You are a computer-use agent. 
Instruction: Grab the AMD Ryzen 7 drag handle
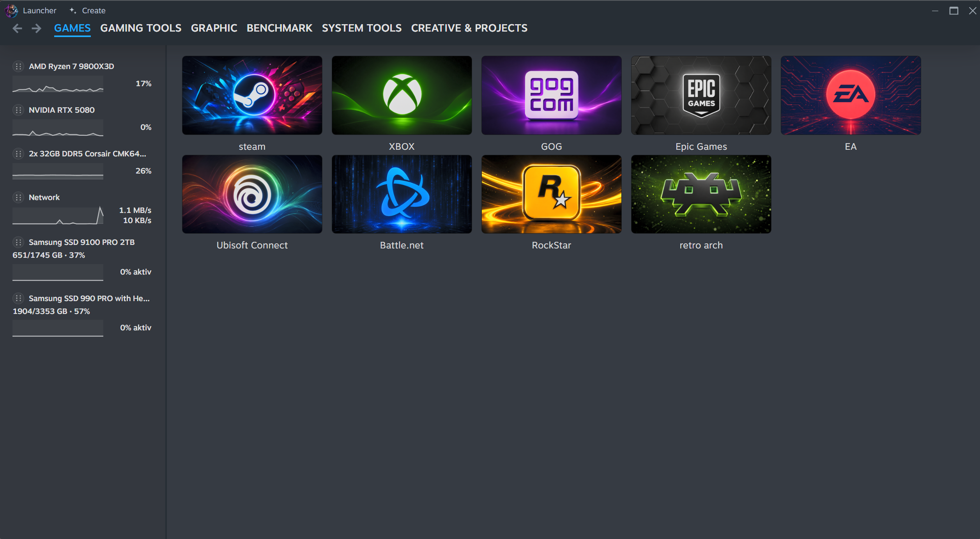click(x=18, y=66)
